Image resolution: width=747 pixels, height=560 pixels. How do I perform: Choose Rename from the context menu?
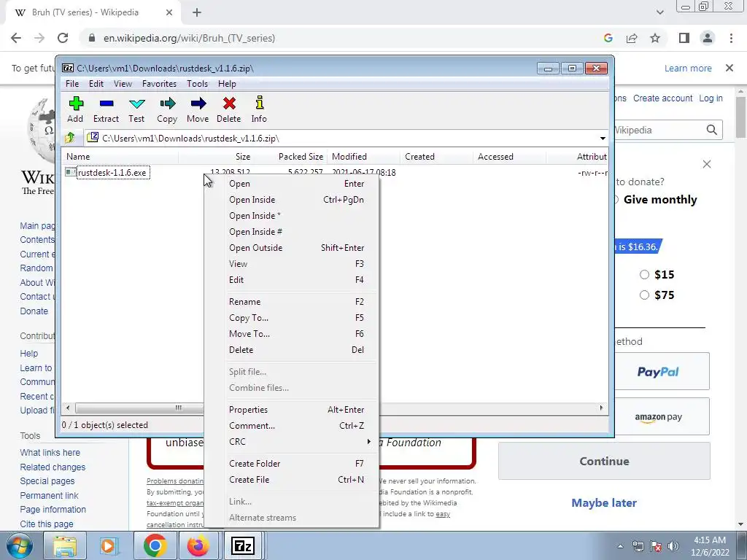click(x=292, y=301)
